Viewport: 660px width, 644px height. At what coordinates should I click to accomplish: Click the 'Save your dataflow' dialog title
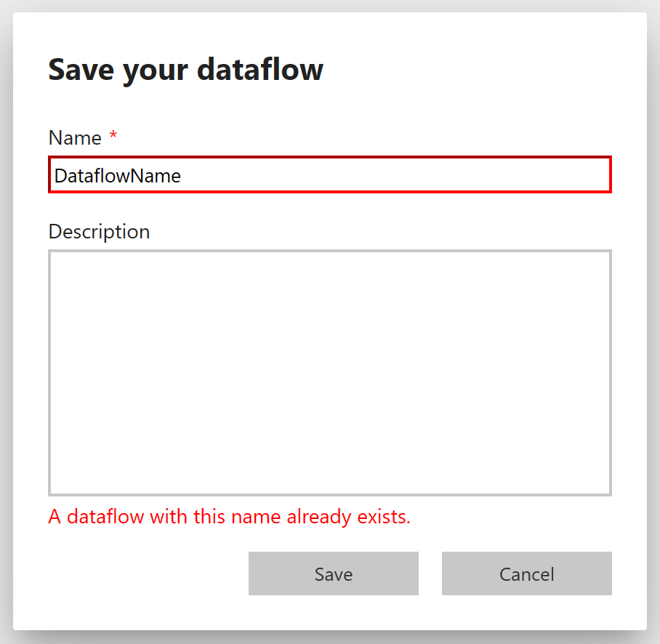point(185,69)
